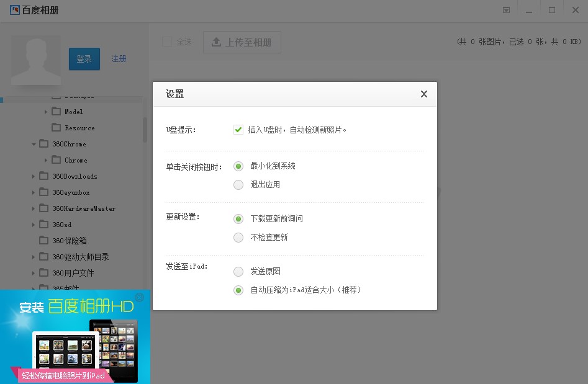Collapse the 360Chrome folder tree node
The image size is (588, 384).
coord(34,144)
